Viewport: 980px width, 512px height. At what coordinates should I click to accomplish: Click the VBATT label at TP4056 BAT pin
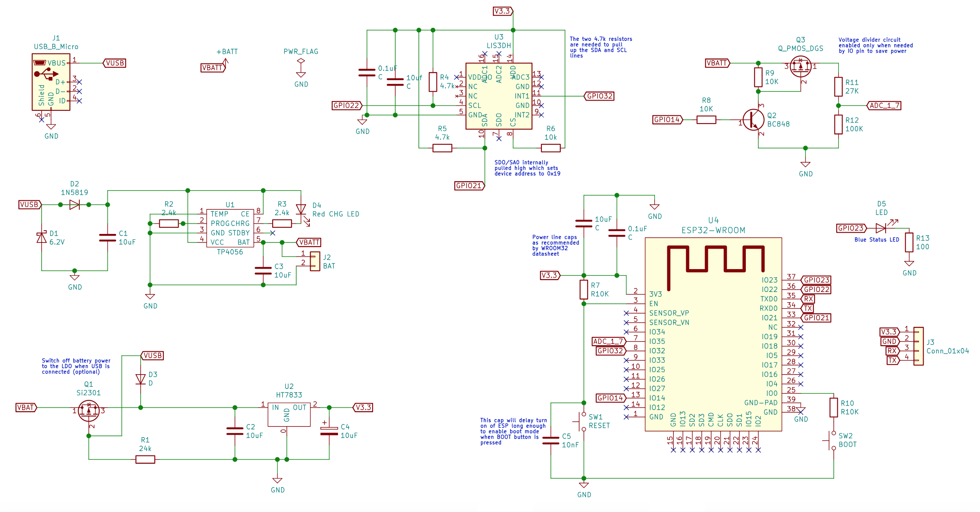[x=309, y=242]
